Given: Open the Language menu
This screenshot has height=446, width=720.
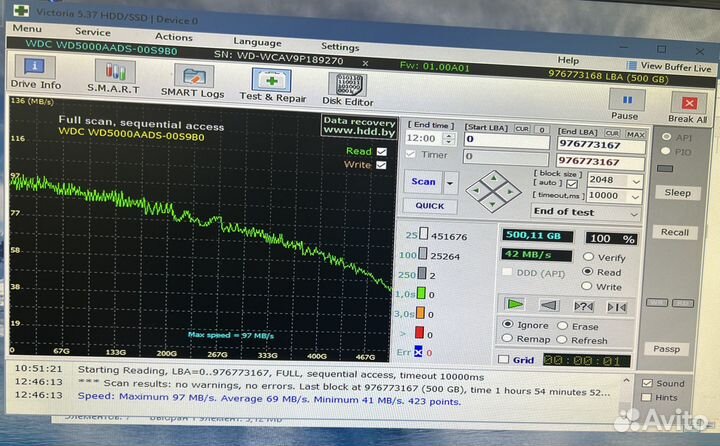Looking at the screenshot, I should point(257,42).
